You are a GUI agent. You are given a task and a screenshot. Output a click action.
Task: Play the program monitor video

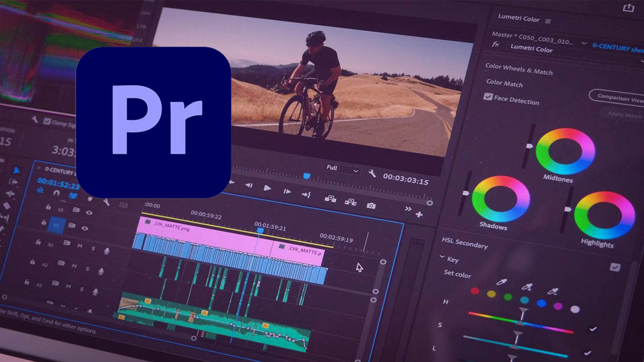click(267, 187)
